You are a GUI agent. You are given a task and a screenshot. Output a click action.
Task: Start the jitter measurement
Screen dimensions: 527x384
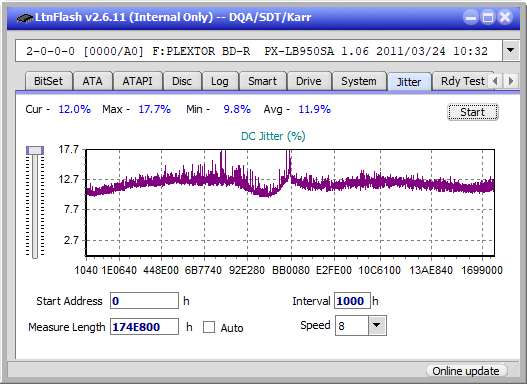coord(473,112)
